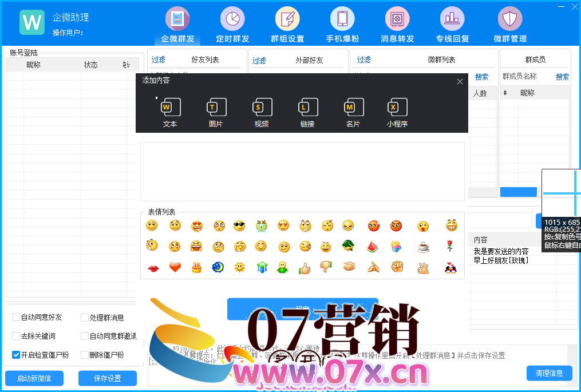Choose the red heart emoji

tap(175, 267)
